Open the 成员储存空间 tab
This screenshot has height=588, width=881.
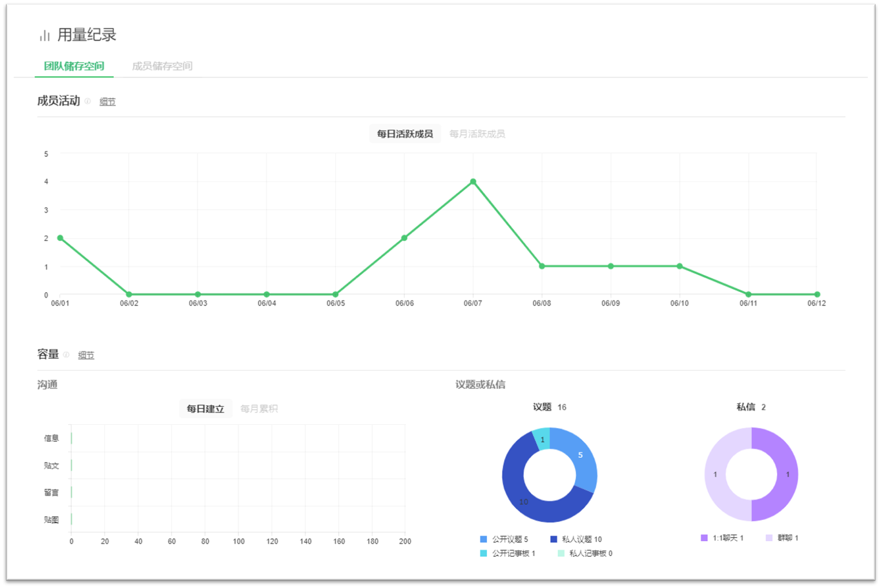tap(162, 66)
